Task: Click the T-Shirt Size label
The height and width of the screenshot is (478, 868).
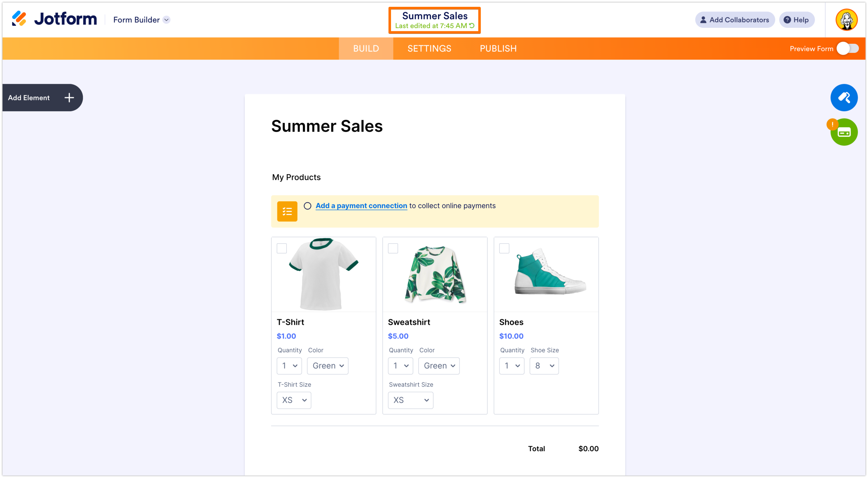Action: [x=294, y=384]
